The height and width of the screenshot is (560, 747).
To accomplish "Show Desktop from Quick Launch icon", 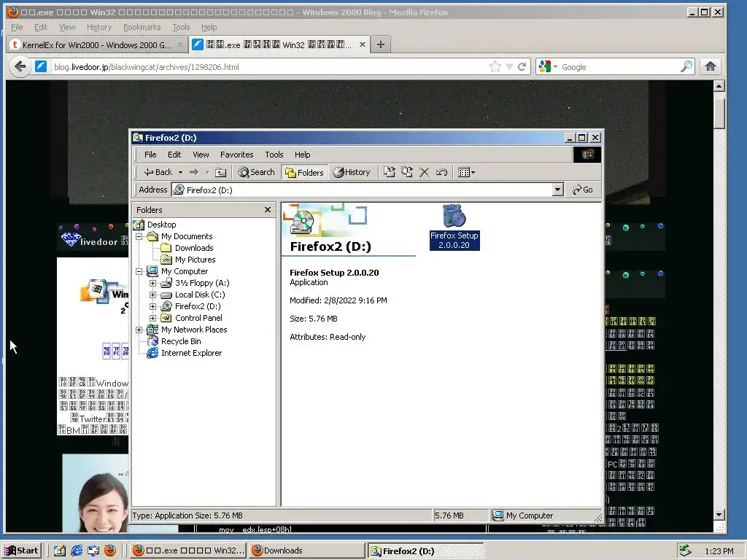I will (x=60, y=551).
